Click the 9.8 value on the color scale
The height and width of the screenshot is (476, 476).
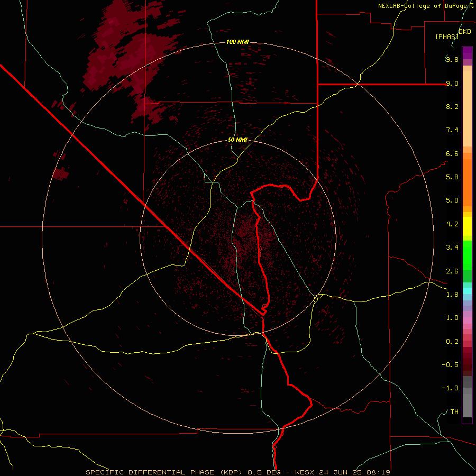click(x=452, y=59)
